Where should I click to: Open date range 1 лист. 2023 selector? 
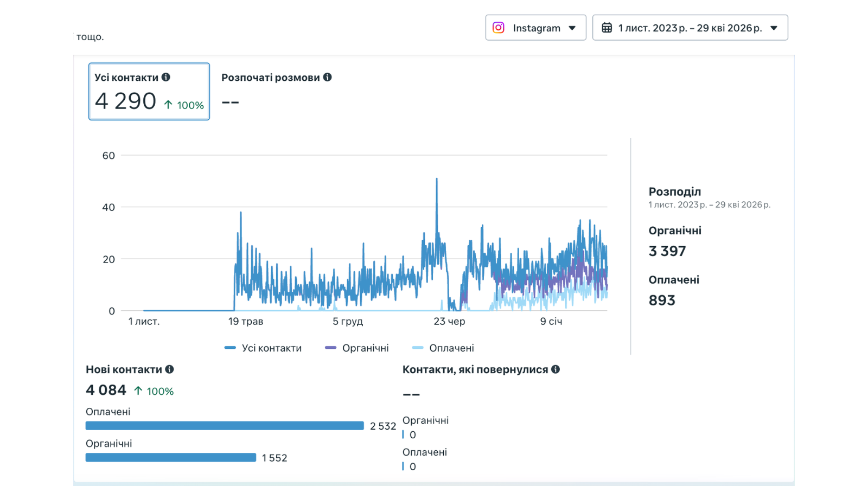point(690,28)
